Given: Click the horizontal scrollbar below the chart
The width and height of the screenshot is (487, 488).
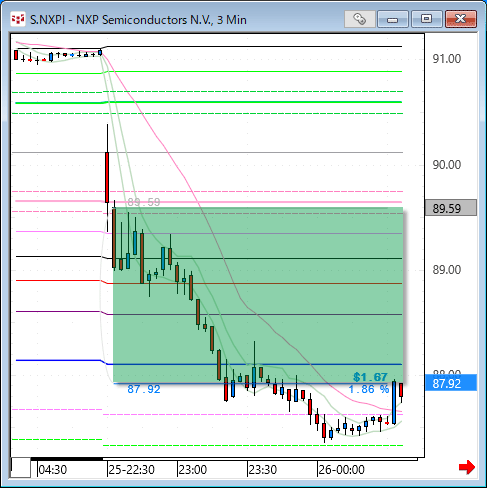Looking at the screenshot, I should pyautogui.click(x=224, y=459).
